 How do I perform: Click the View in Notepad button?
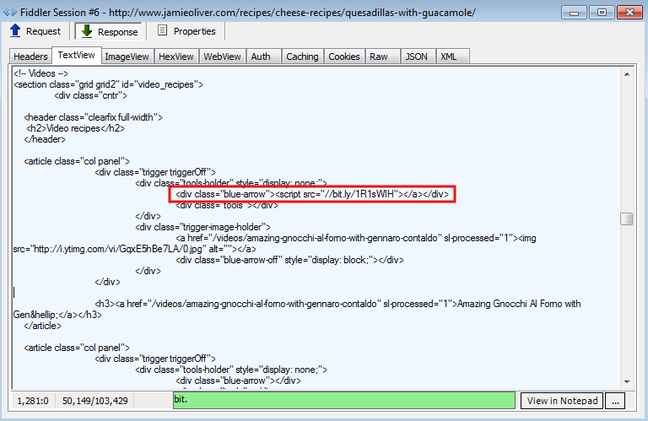point(562,401)
